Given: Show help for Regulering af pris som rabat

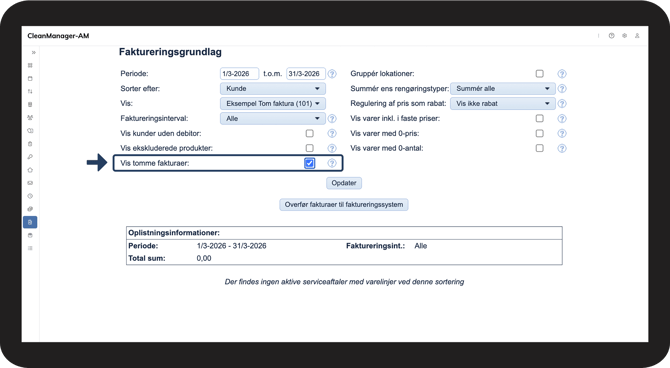Looking at the screenshot, I should pyautogui.click(x=562, y=103).
